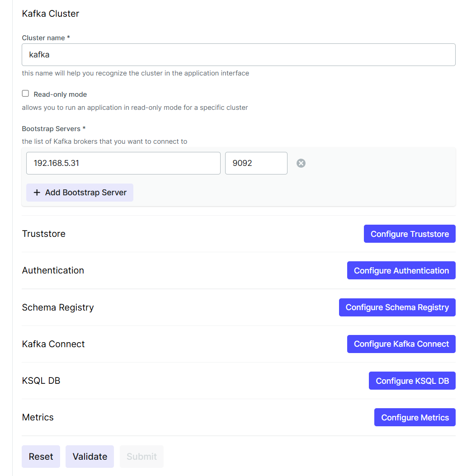The height and width of the screenshot is (476, 476).
Task: Click the Read-only mode label text
Action: pos(60,94)
